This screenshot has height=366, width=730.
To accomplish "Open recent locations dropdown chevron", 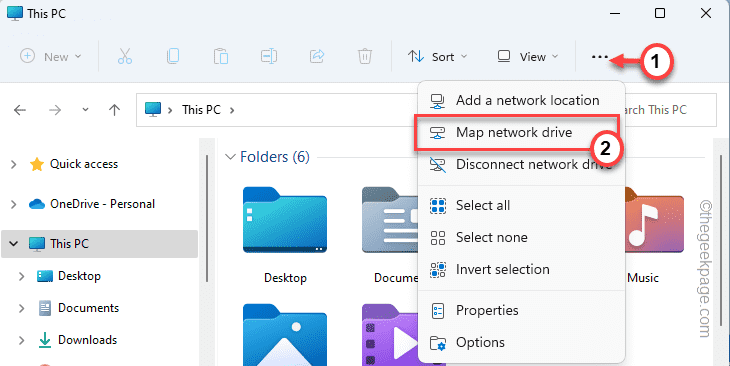I will click(x=85, y=110).
